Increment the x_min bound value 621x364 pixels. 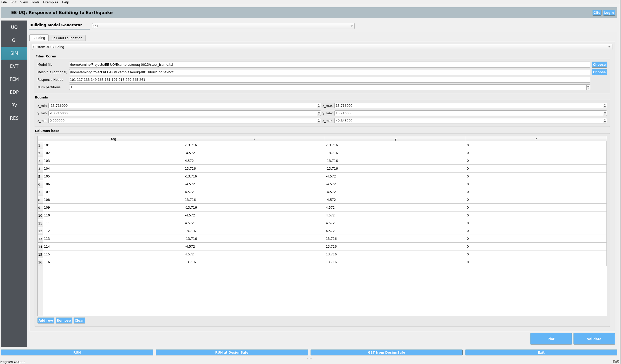(319, 104)
